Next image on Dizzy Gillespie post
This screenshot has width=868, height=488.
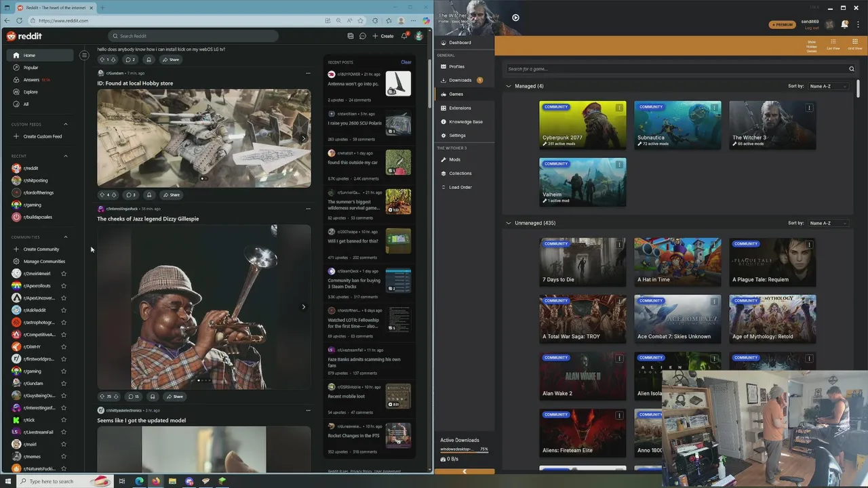click(303, 307)
